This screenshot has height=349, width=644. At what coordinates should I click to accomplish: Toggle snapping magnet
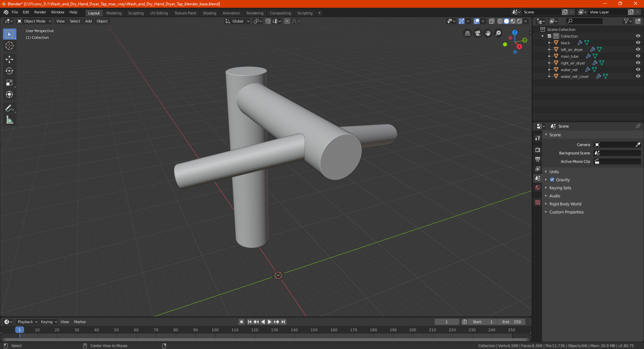[x=268, y=21]
